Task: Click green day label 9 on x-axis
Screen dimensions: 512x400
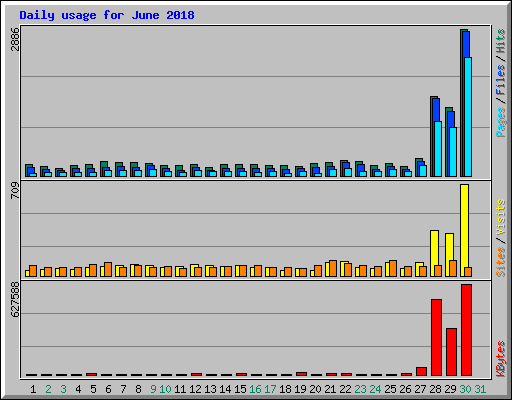Action: (153, 389)
